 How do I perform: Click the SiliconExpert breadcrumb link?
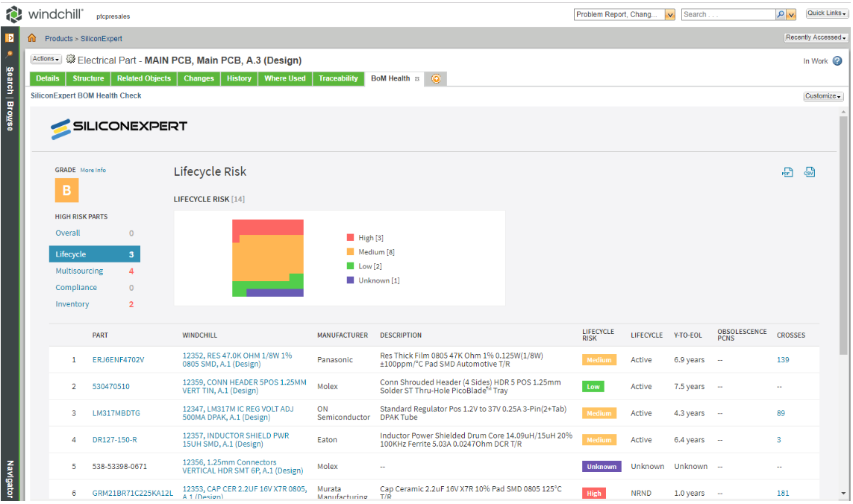coord(101,39)
